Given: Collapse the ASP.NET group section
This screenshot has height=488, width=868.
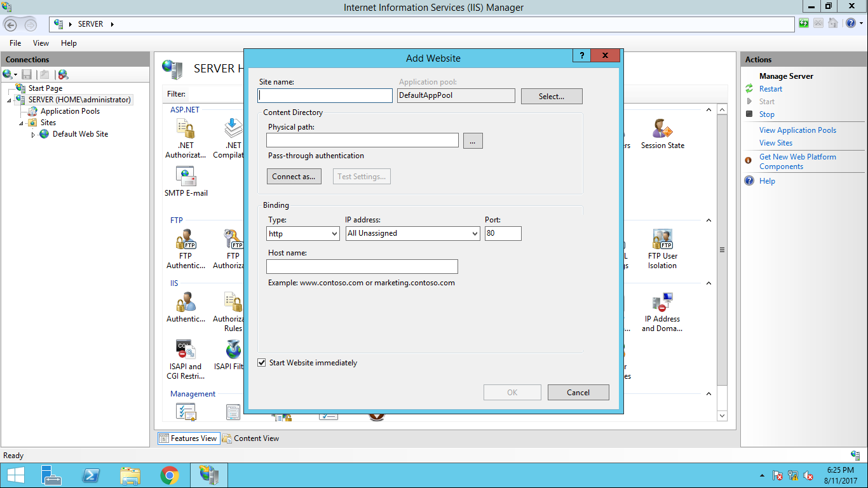Looking at the screenshot, I should [x=709, y=110].
